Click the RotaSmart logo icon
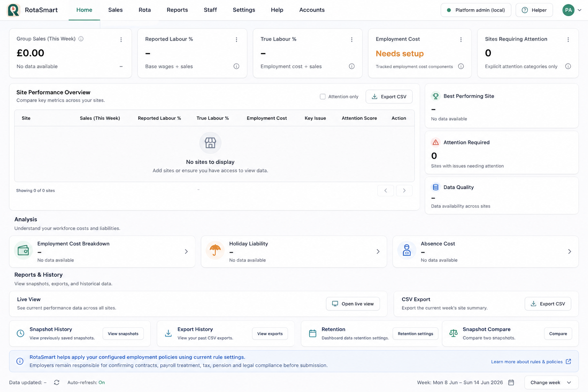588x392 pixels. point(13,10)
